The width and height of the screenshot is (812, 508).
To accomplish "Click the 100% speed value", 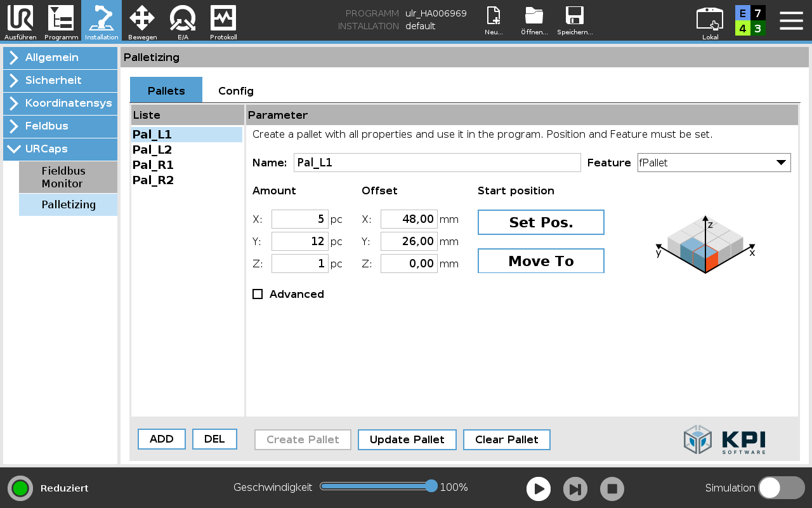I will coord(454,488).
